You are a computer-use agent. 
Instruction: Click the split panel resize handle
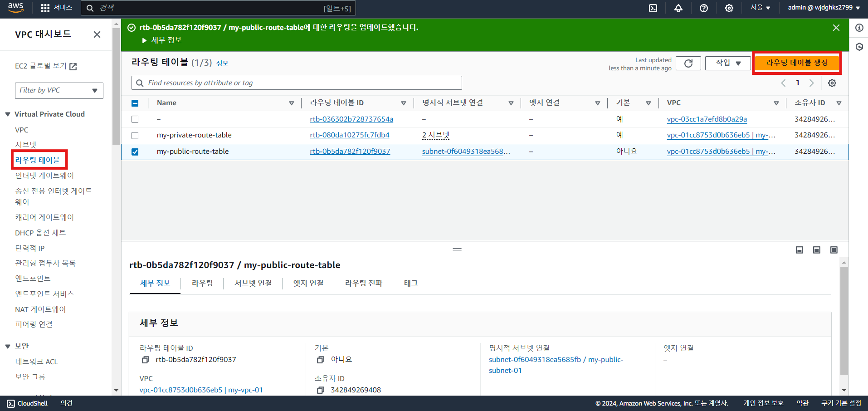pyautogui.click(x=457, y=249)
